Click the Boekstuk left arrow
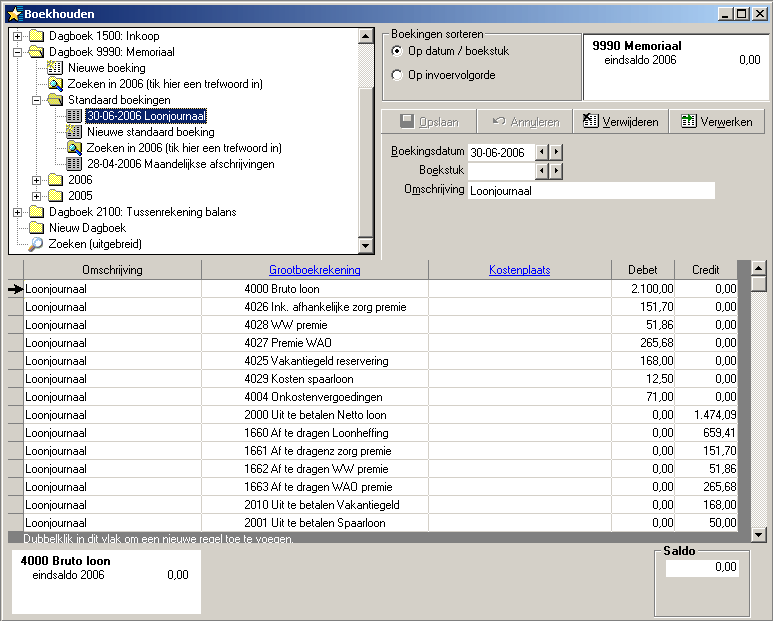Image resolution: width=773 pixels, height=621 pixels. tap(542, 171)
